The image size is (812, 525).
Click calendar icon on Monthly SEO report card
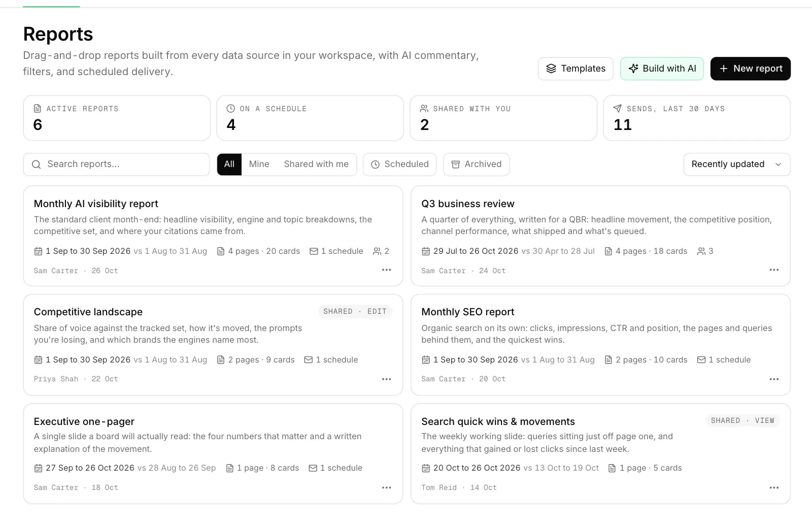click(x=426, y=360)
